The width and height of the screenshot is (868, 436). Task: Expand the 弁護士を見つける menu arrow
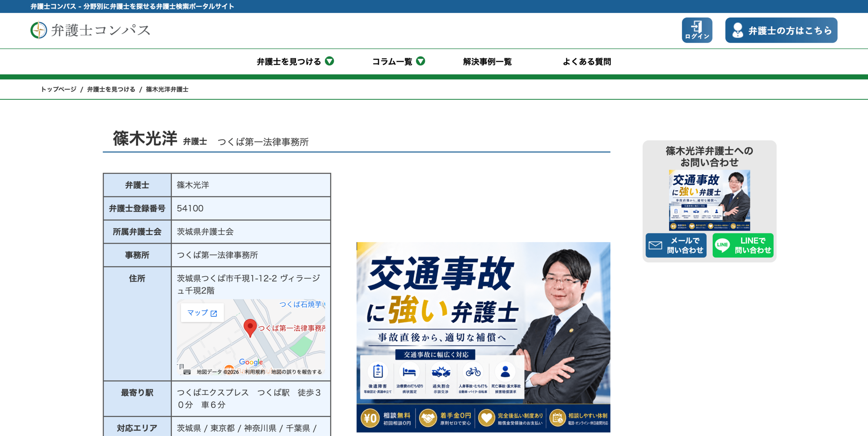[329, 61]
